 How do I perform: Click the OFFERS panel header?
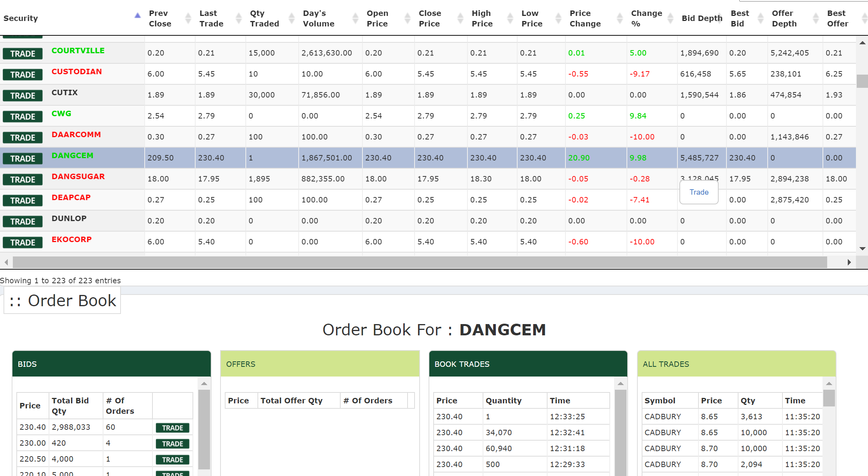pyautogui.click(x=320, y=364)
